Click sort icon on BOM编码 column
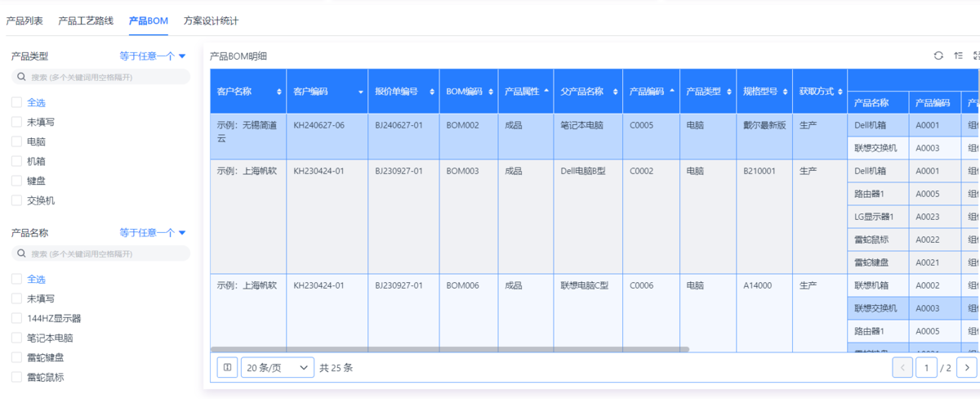The image size is (980, 399). pos(491,92)
